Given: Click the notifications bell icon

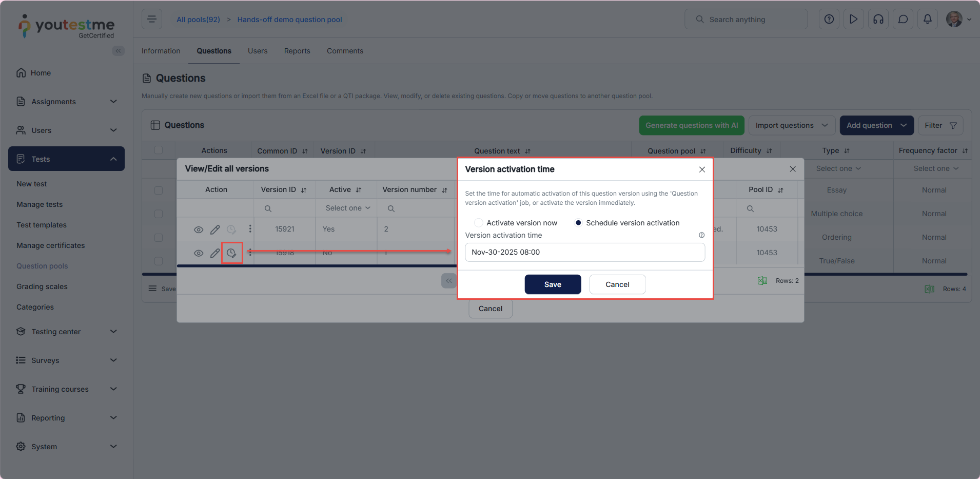Looking at the screenshot, I should click(x=928, y=20).
